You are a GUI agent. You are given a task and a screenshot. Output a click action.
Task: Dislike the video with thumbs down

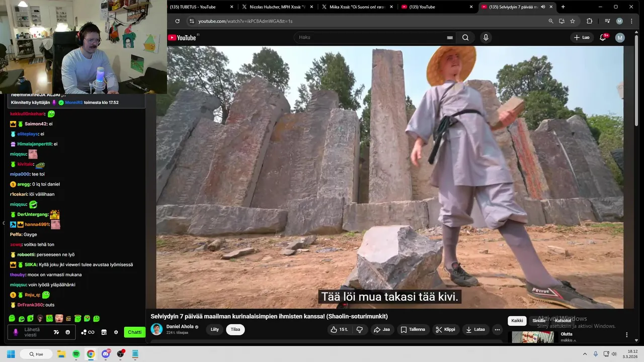click(x=359, y=330)
